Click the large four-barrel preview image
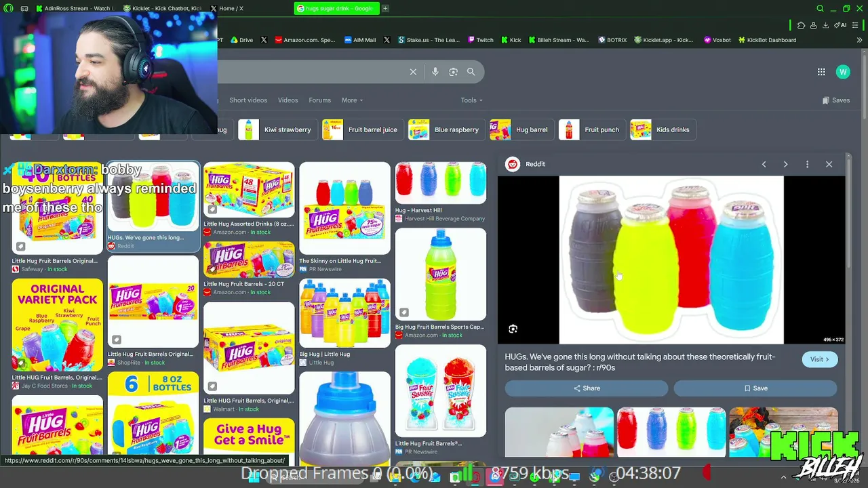Viewport: 868px width, 488px height. [671, 260]
